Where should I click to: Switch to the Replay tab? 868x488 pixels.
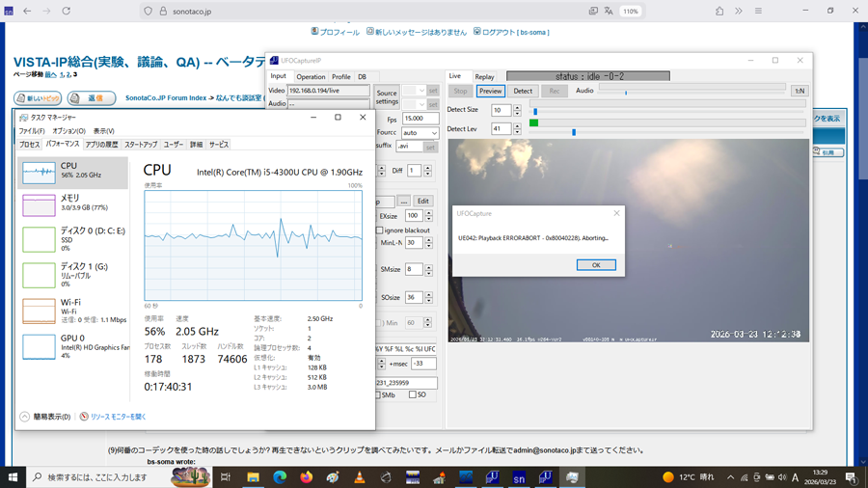(x=484, y=77)
